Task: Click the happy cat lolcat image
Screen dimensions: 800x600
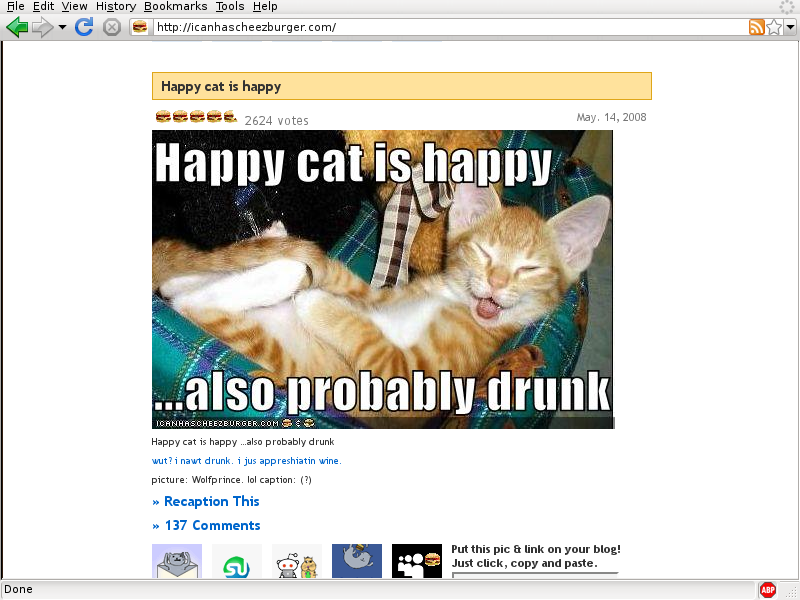Action: (383, 279)
